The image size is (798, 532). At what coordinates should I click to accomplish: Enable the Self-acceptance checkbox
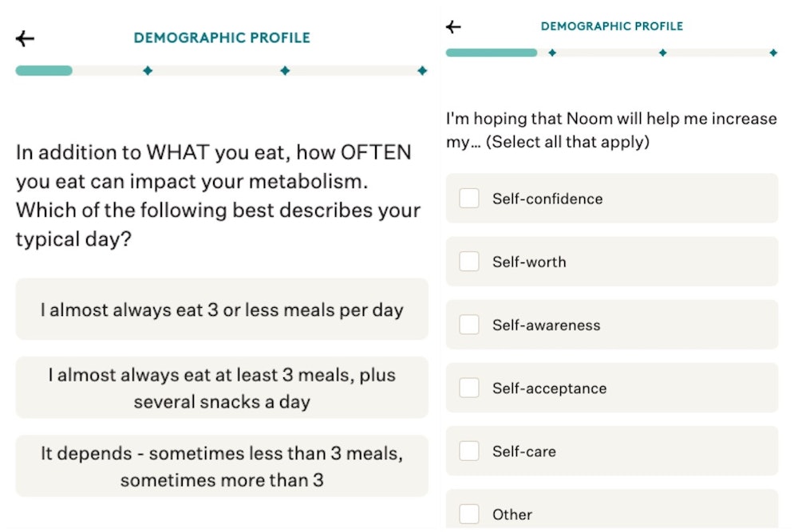[469, 388]
